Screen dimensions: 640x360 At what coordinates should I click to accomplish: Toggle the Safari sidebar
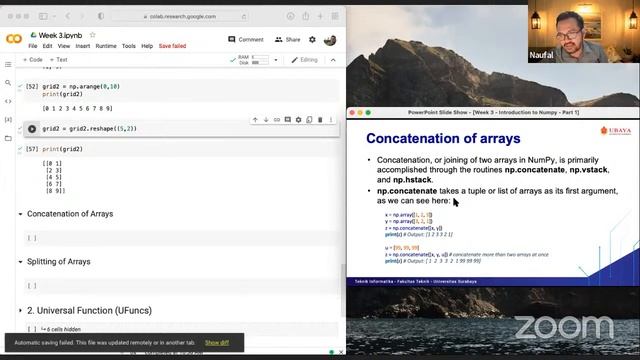pos(43,16)
